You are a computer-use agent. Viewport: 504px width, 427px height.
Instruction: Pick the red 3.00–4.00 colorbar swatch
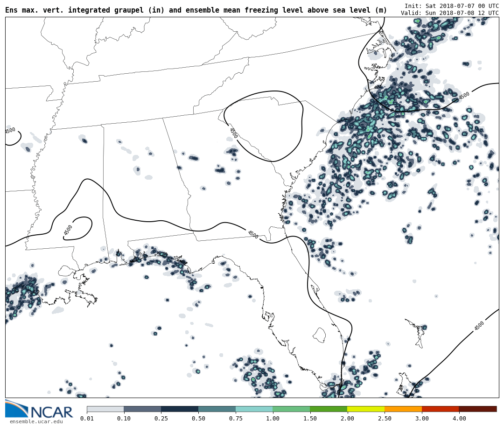click(440, 409)
